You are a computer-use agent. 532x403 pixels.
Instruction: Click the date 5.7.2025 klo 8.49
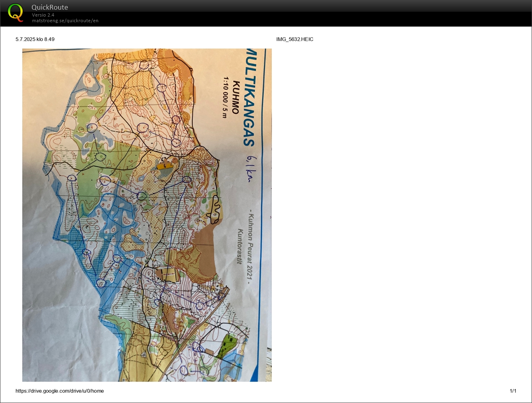(x=35, y=39)
